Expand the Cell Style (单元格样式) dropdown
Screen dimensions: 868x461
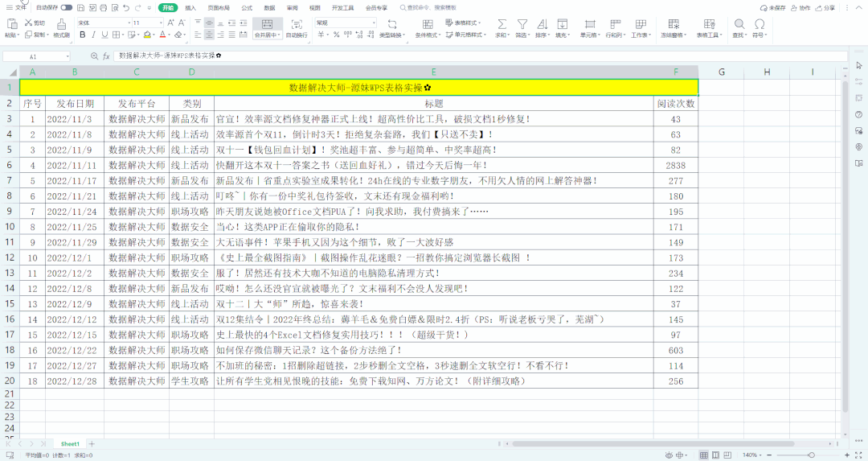click(485, 35)
